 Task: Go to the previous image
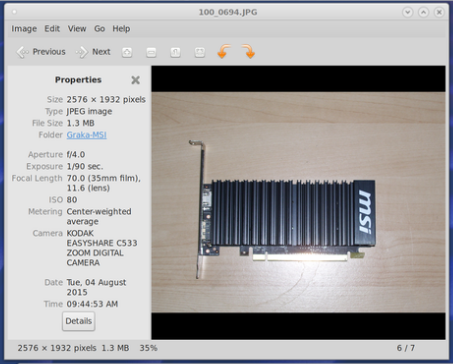(41, 52)
